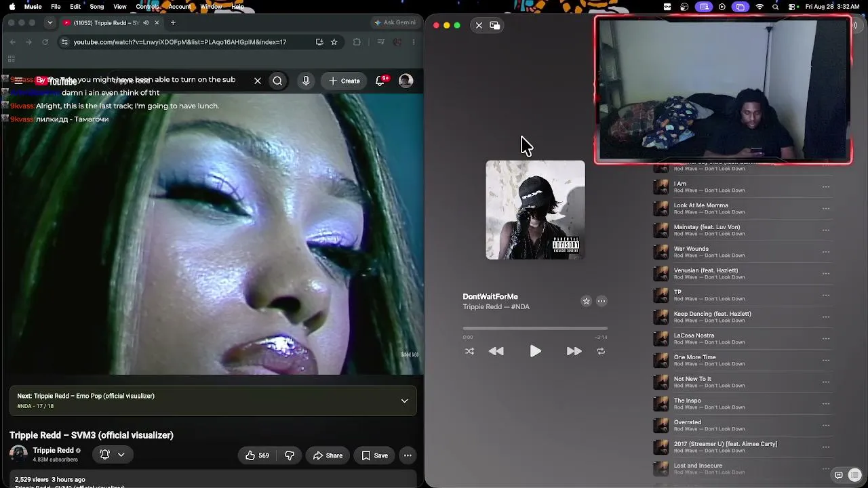
Task: Share the SVM3 video
Action: 328,455
